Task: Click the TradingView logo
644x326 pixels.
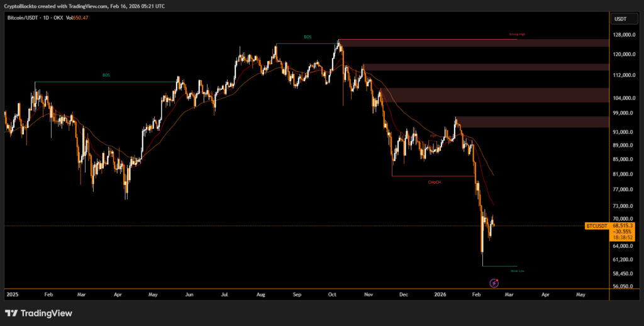Action: point(38,313)
